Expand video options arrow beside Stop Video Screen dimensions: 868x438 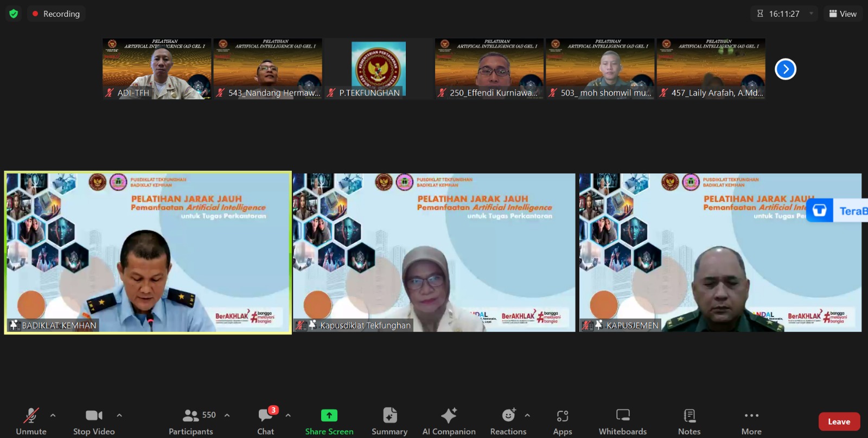coord(119,415)
